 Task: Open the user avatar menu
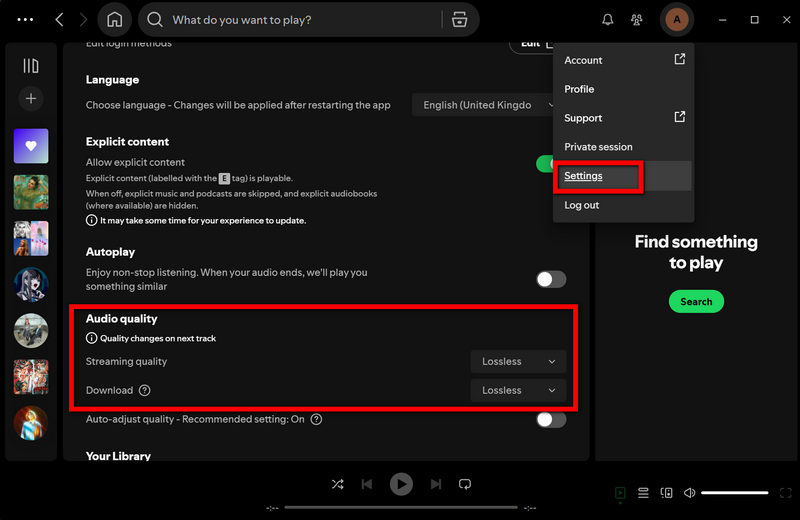coord(677,20)
